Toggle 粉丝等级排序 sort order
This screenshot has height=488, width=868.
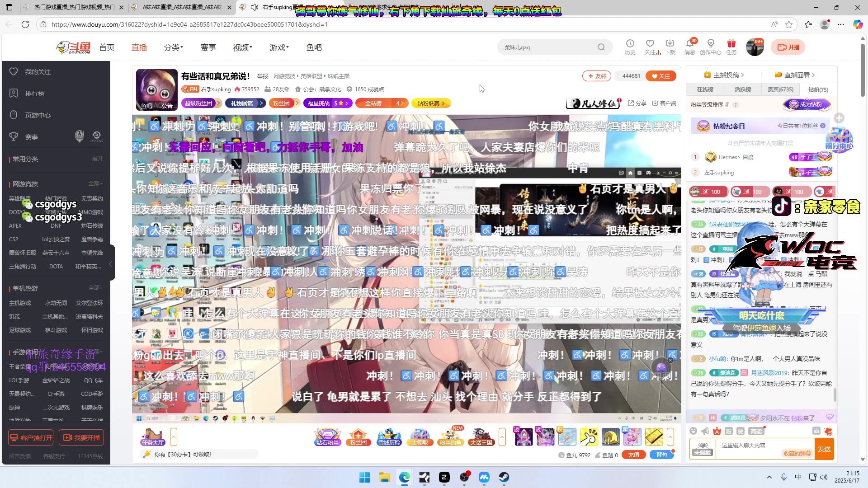(x=710, y=104)
